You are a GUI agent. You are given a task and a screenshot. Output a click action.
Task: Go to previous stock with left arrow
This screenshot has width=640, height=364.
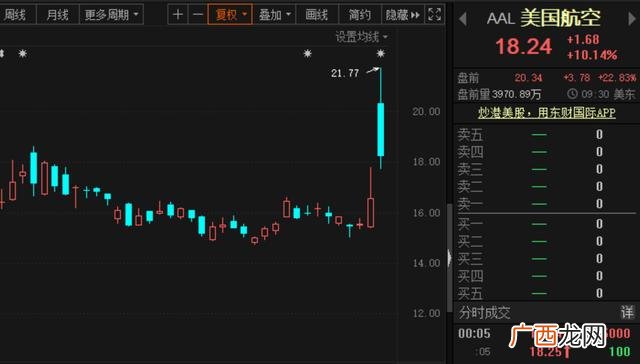[462, 19]
